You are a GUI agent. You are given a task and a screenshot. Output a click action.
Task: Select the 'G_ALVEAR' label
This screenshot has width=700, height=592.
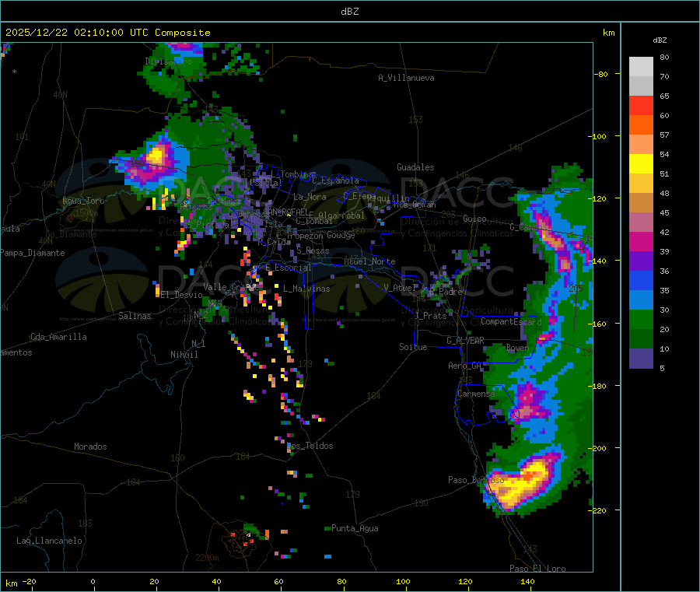465,341
